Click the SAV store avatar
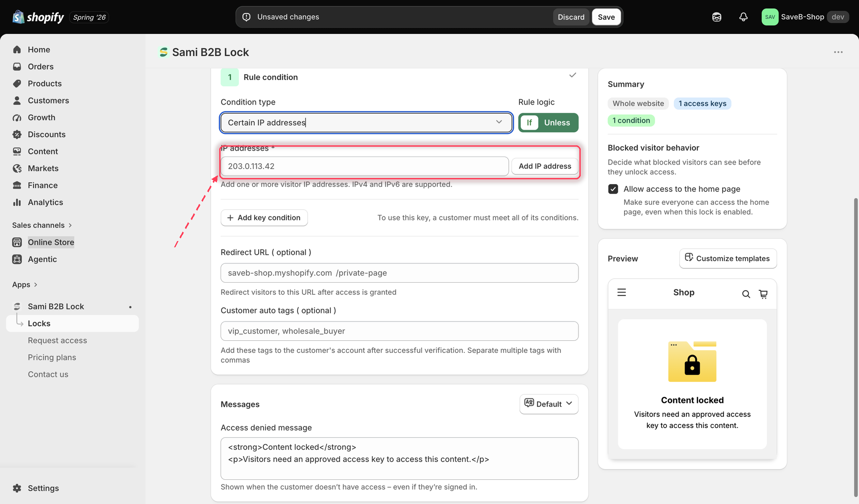The image size is (859, 504). pos(770,17)
